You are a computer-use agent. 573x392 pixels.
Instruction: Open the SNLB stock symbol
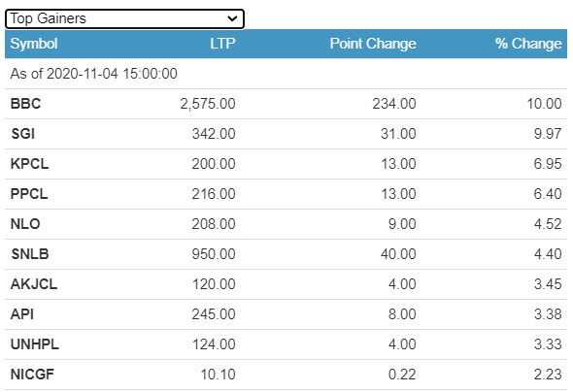tap(30, 254)
